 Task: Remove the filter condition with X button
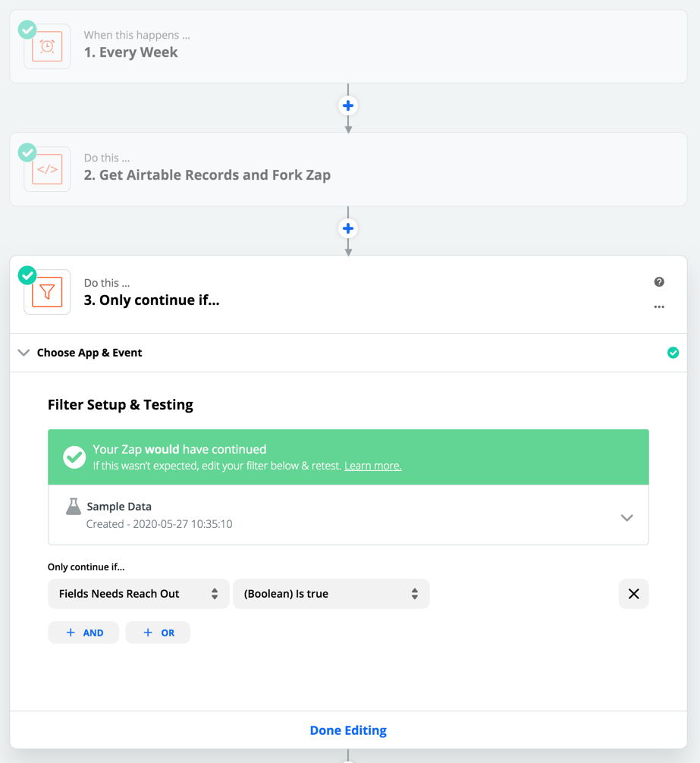633,594
